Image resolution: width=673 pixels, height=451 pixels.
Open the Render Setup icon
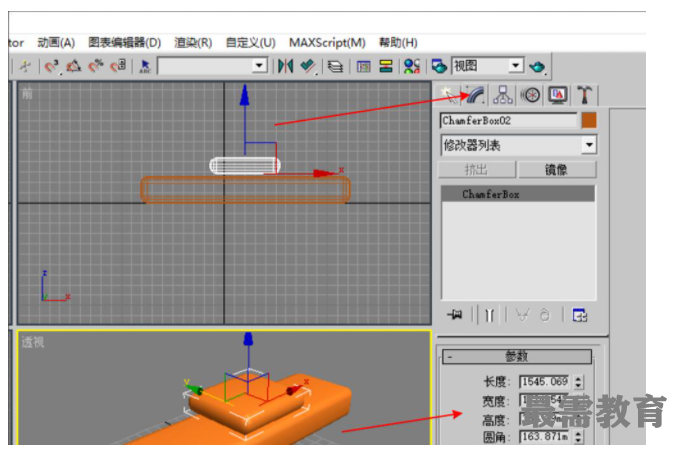click(x=439, y=67)
